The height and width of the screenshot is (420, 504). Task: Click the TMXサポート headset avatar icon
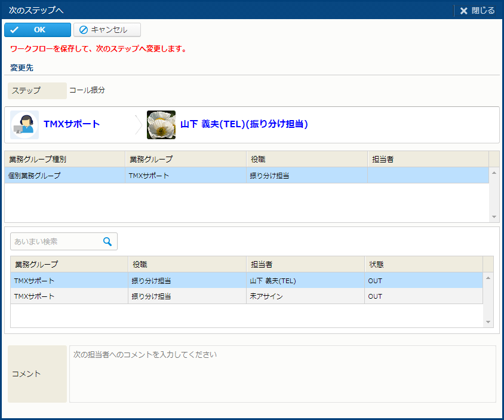click(x=24, y=125)
